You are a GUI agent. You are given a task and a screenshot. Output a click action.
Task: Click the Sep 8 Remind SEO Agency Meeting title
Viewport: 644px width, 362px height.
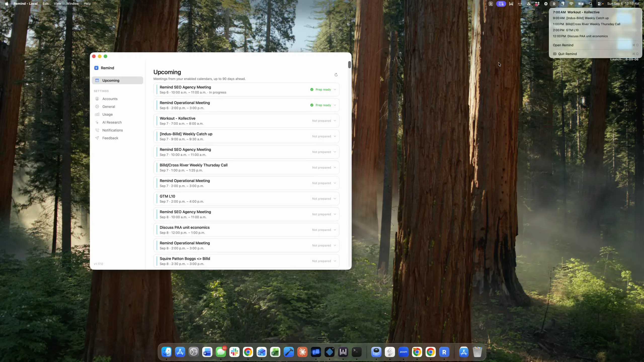click(185, 212)
